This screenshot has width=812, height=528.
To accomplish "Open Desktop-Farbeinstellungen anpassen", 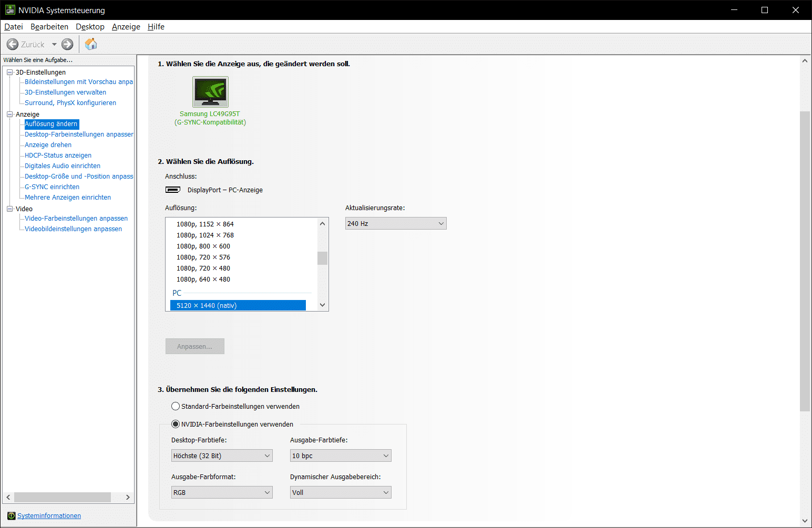I will (79, 134).
